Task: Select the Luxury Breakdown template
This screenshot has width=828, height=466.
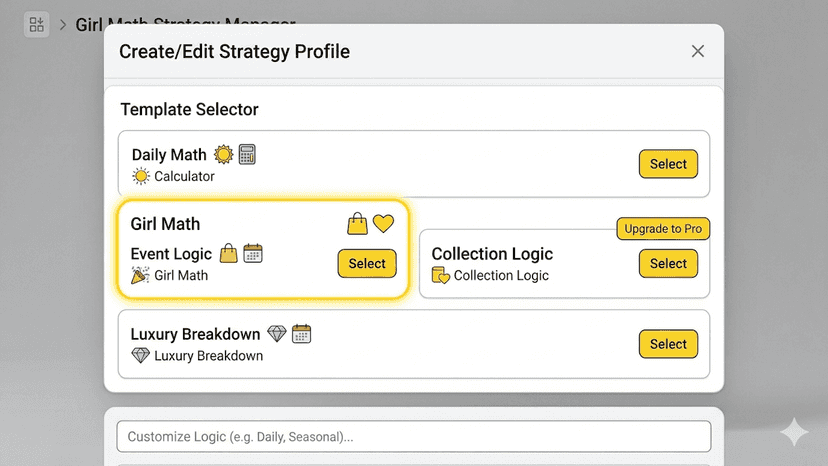Action: [x=668, y=344]
